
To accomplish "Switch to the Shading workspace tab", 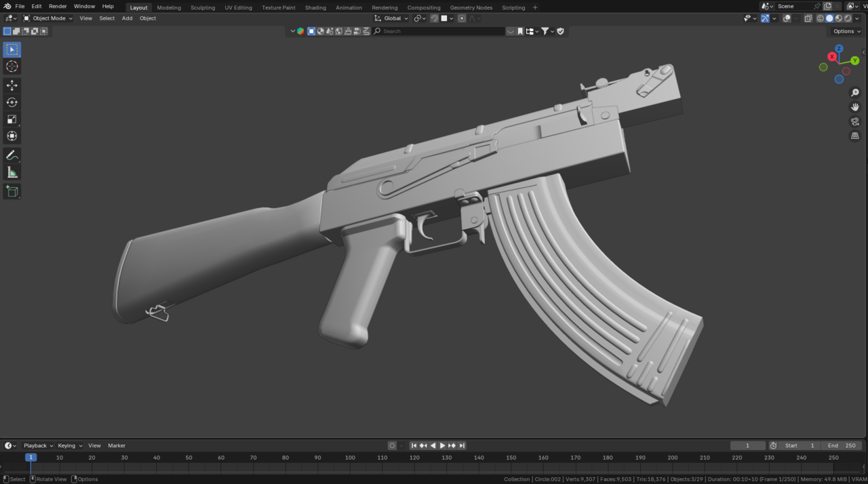I will [x=315, y=7].
